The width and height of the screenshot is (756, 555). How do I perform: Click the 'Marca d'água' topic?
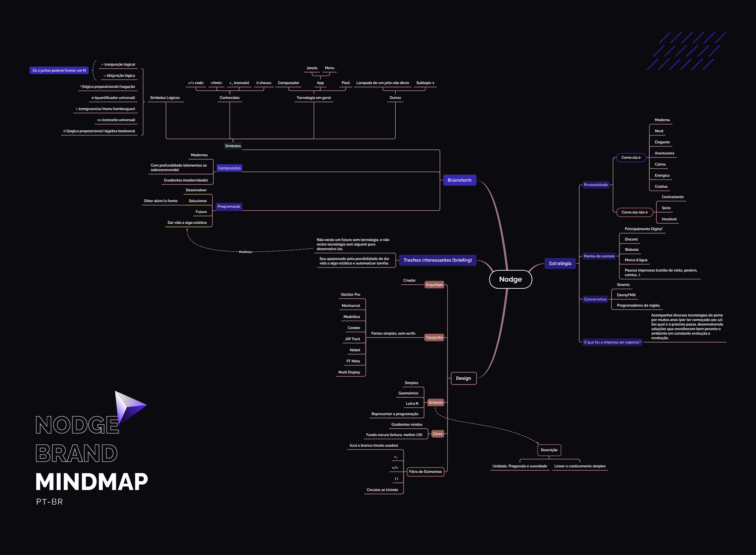(636, 260)
